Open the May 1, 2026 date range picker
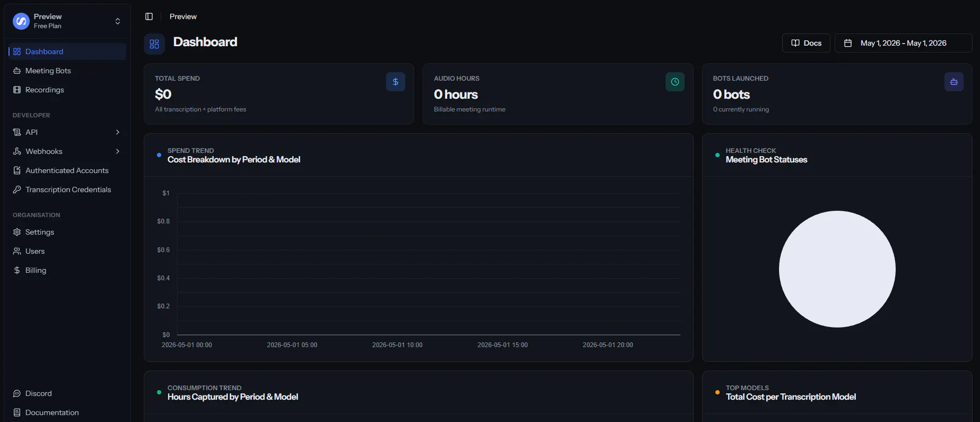Screen dimensions: 980x422 tap(903, 43)
